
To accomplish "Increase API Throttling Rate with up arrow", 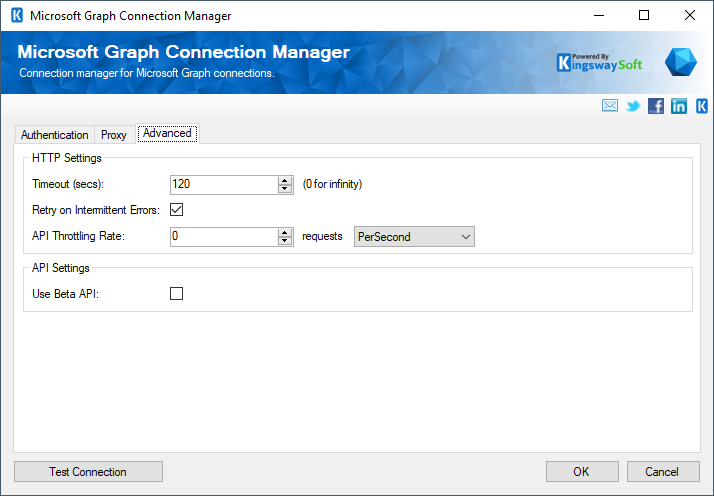I will click(x=285, y=232).
